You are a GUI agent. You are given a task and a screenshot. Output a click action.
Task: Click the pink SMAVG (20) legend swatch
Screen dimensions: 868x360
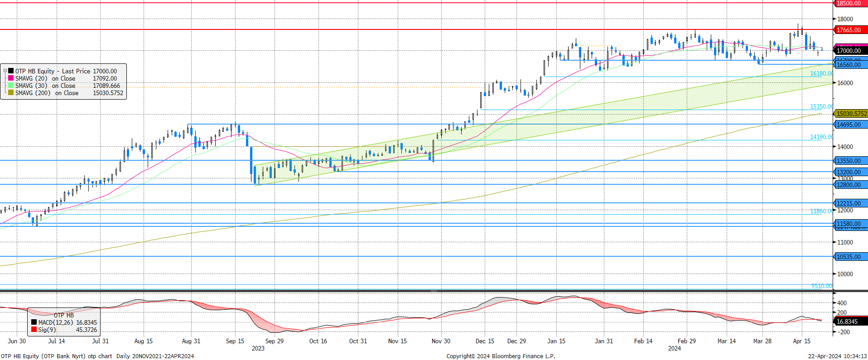[11, 78]
